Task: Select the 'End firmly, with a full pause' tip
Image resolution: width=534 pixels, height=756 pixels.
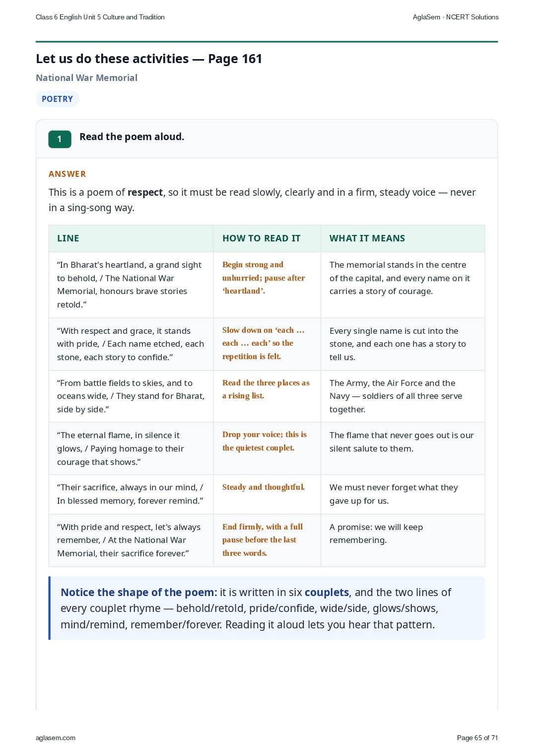Action: (263, 540)
